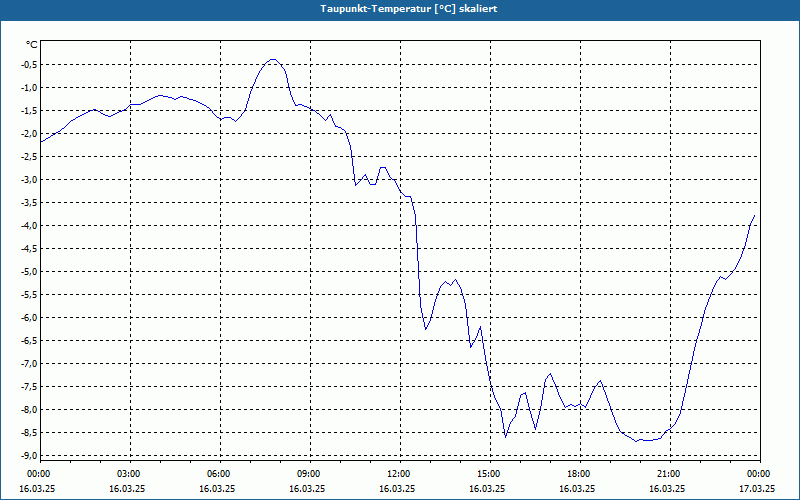Image resolution: width=800 pixels, height=500 pixels.
Task: Click the -3,0 y-axis label
Action: tap(29, 180)
